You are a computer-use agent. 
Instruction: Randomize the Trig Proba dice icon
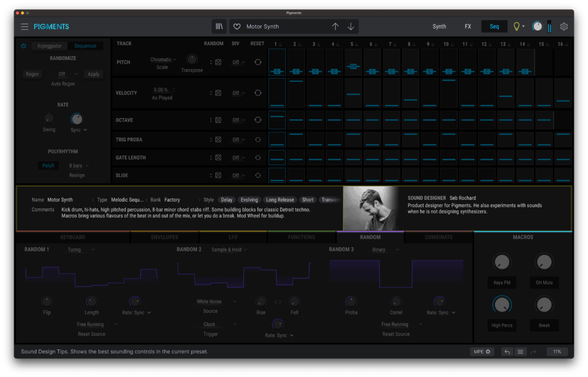tap(218, 139)
